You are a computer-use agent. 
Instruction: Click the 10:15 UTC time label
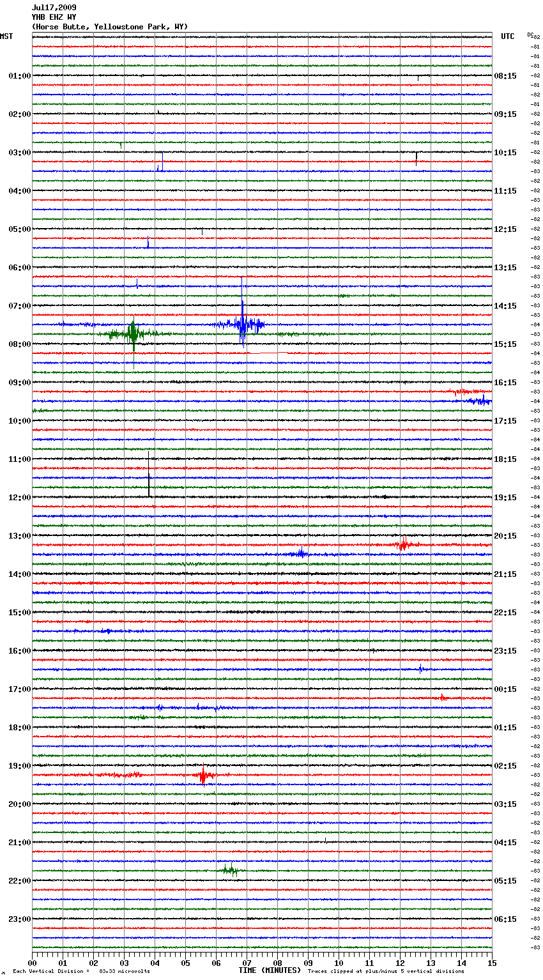pyautogui.click(x=505, y=153)
